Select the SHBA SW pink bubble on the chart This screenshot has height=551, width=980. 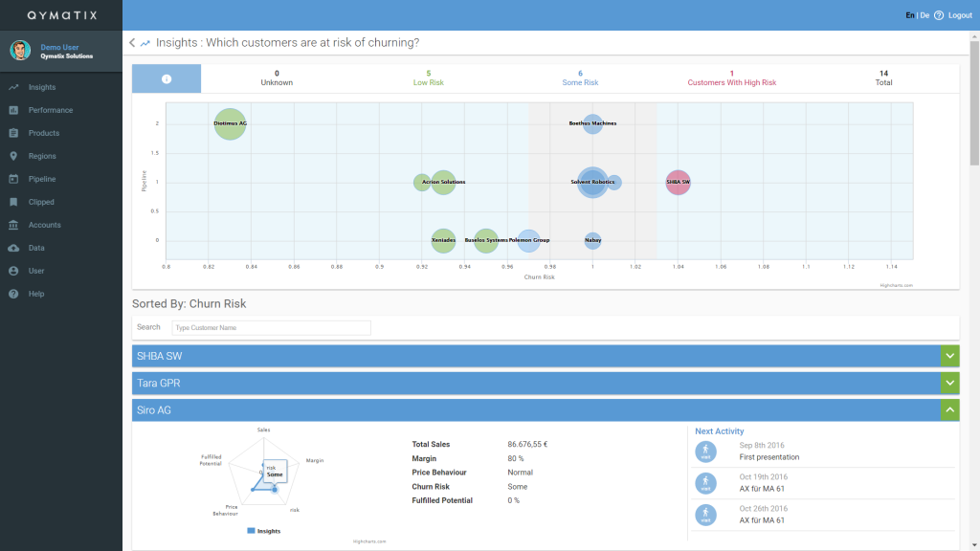click(x=679, y=182)
